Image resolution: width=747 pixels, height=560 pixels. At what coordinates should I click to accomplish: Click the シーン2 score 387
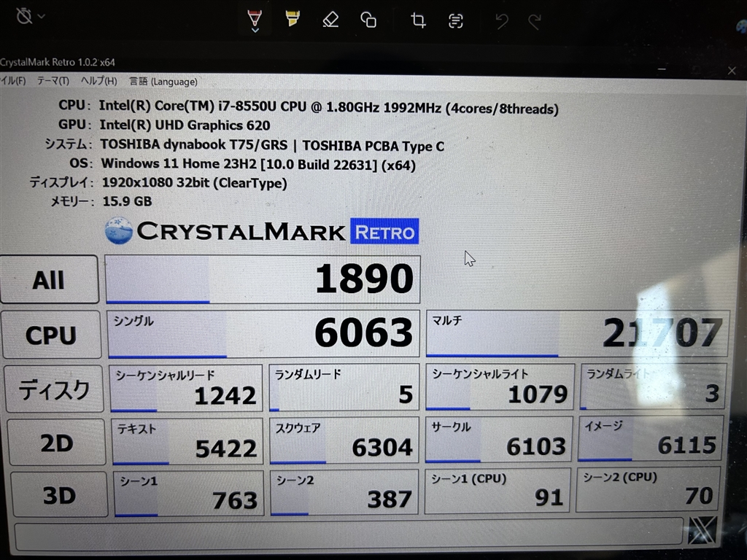coord(344,493)
